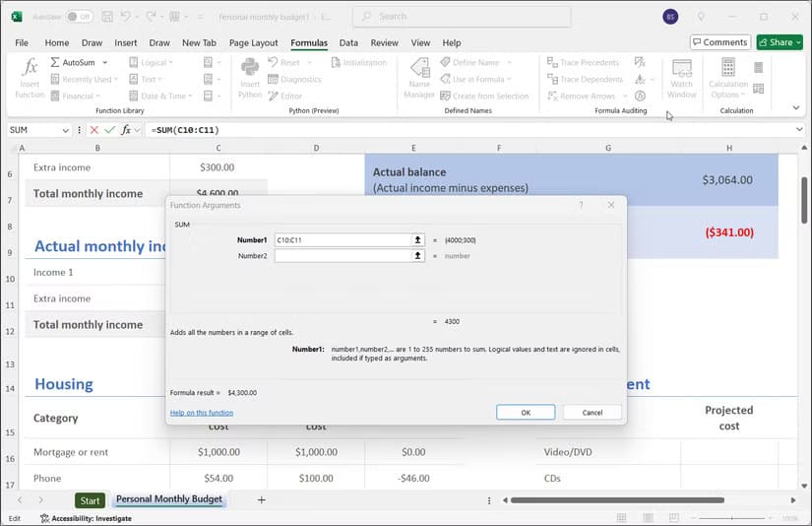
Task: Click Cancel in Function Arguments dialog
Action: point(592,413)
